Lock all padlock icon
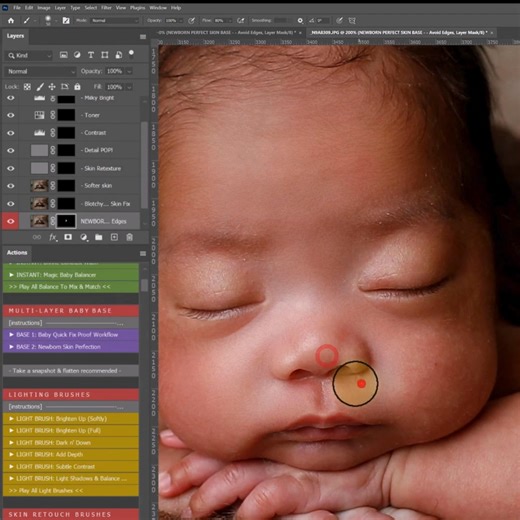 pyautogui.click(x=77, y=87)
